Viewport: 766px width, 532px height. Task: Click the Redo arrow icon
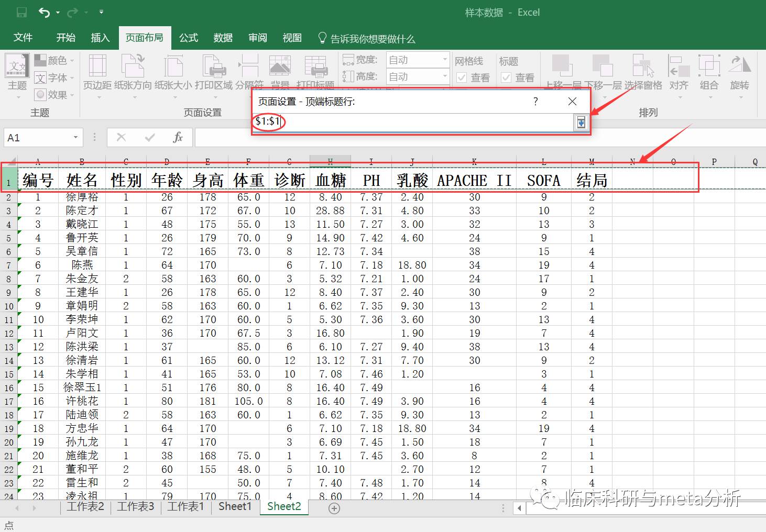coord(73,12)
